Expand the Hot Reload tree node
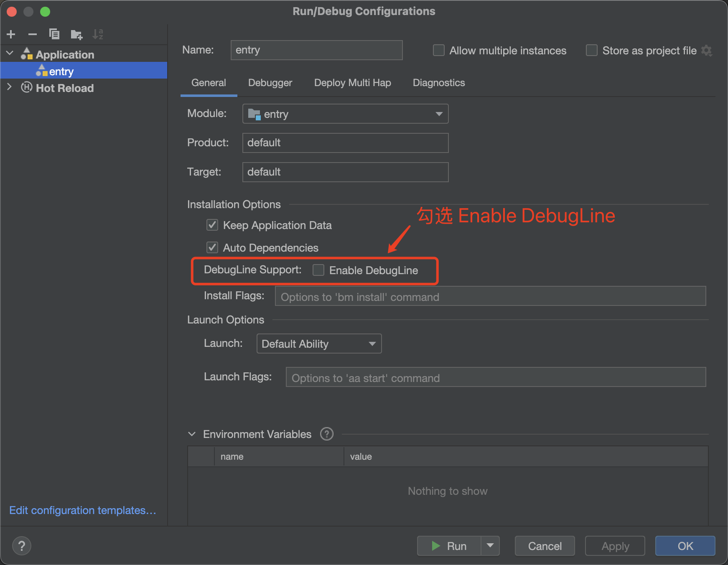 (10, 88)
